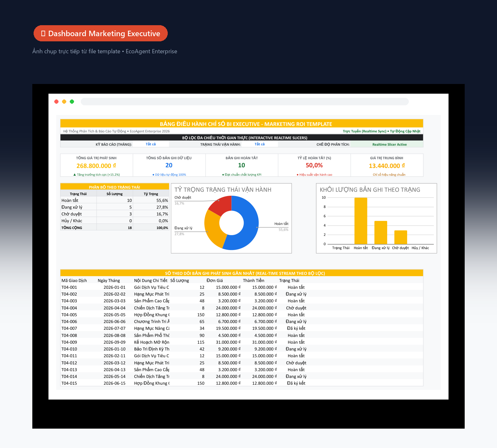Select the Bản Ghi Hoàn Tất value 10
Image resolution: width=497 pixels, height=448 pixels.
click(x=242, y=165)
